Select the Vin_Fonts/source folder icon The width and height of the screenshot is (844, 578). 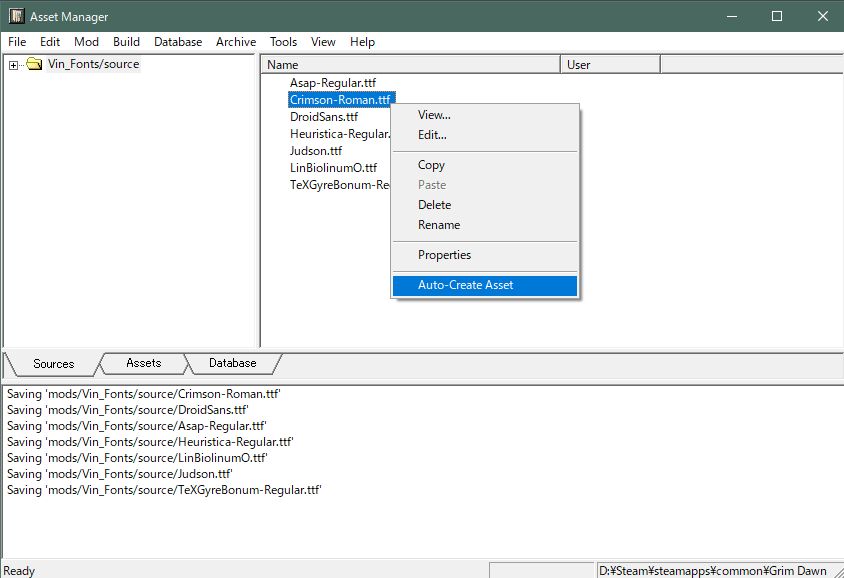[x=34, y=65]
